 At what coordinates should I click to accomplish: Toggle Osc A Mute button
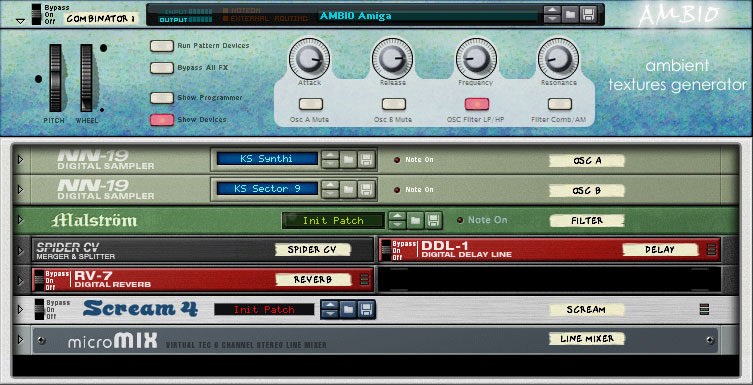click(311, 104)
